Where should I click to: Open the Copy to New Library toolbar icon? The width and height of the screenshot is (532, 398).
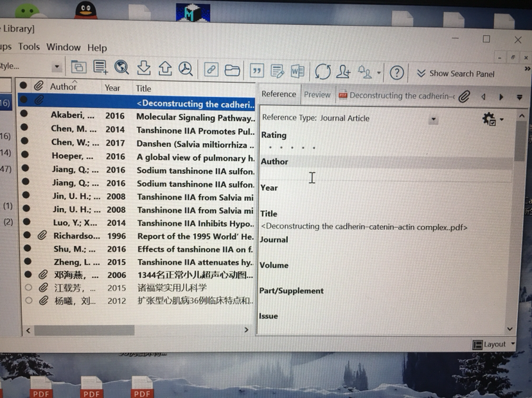[79, 67]
